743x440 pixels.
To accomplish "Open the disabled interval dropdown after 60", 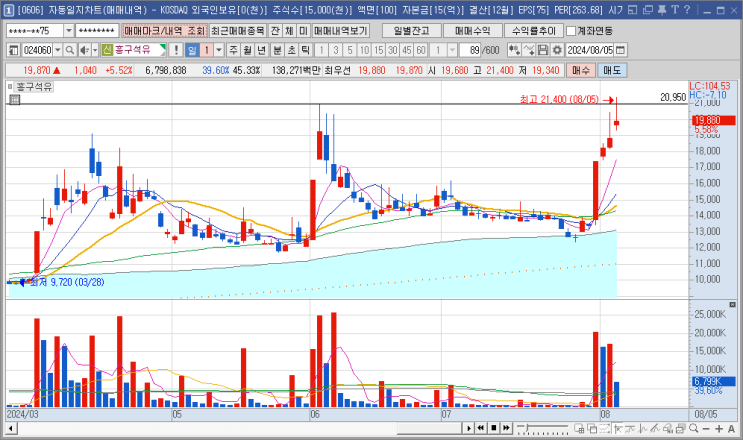I will tap(452, 50).
